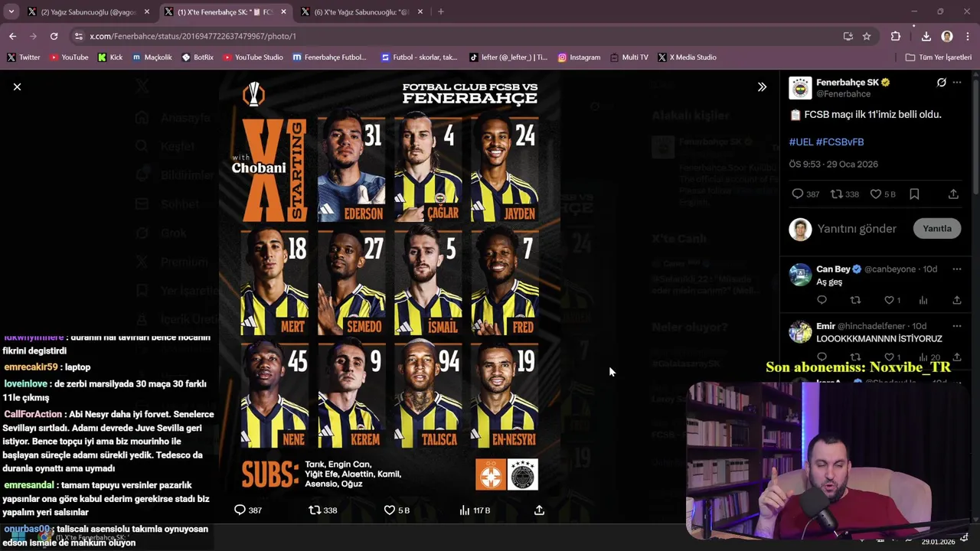Share the post using icon below the photo
The width and height of the screenshot is (980, 551).
point(539,510)
